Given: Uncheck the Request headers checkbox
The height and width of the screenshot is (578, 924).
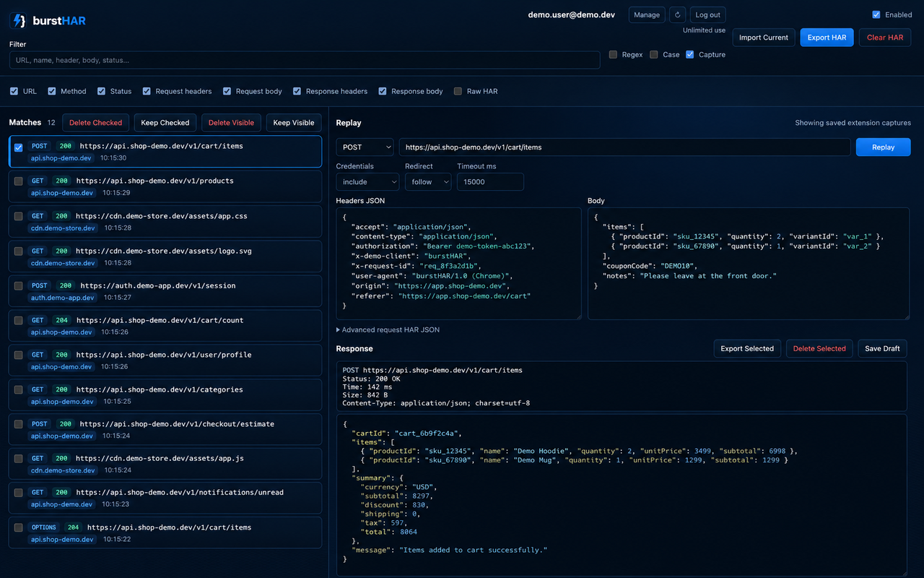Looking at the screenshot, I should point(147,91).
